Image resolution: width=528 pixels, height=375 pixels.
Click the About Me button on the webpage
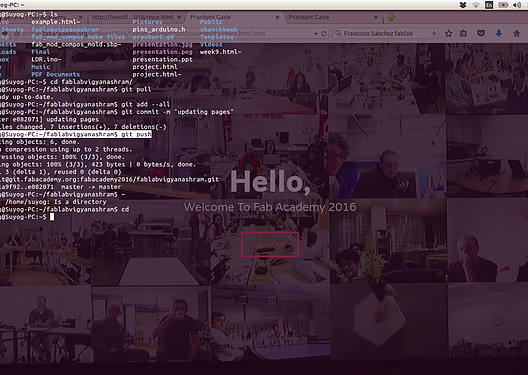270,245
